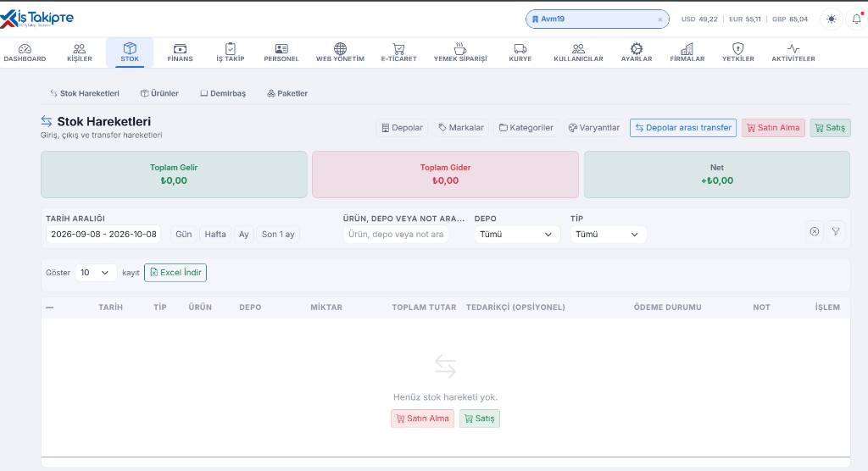Sort by the Tarih column header

[x=111, y=308]
